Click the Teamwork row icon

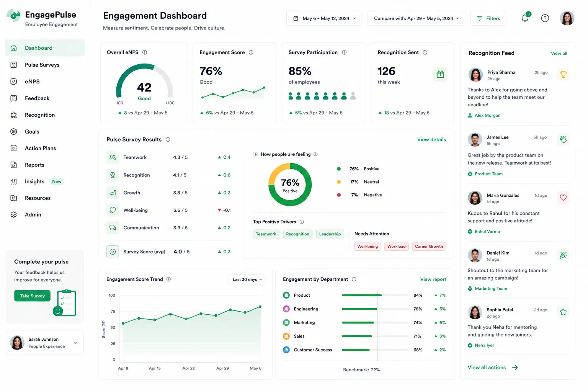coord(113,157)
